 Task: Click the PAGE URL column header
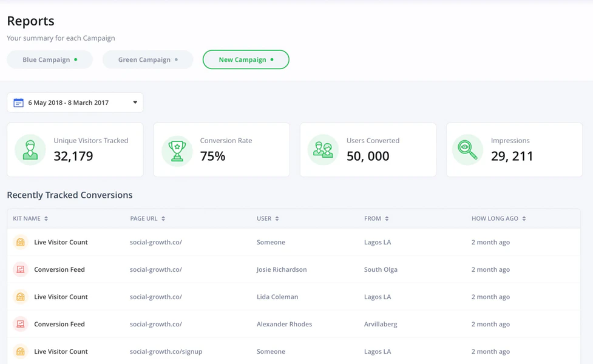(x=144, y=218)
